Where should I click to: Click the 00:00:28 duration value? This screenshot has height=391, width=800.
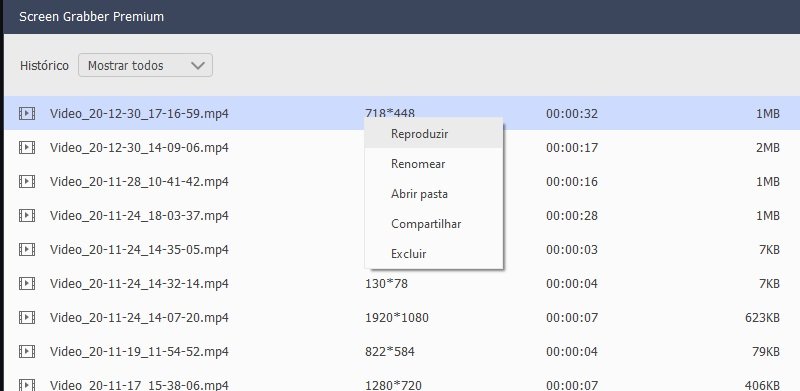point(571,215)
